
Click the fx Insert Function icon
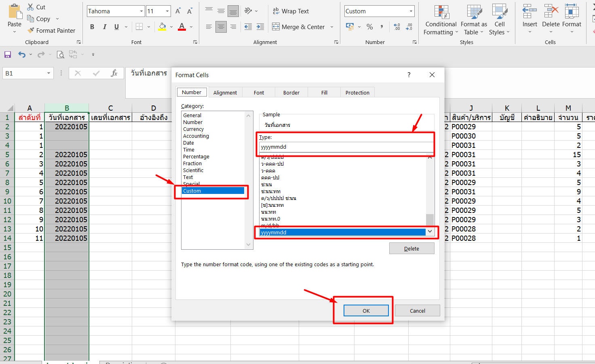(x=114, y=73)
